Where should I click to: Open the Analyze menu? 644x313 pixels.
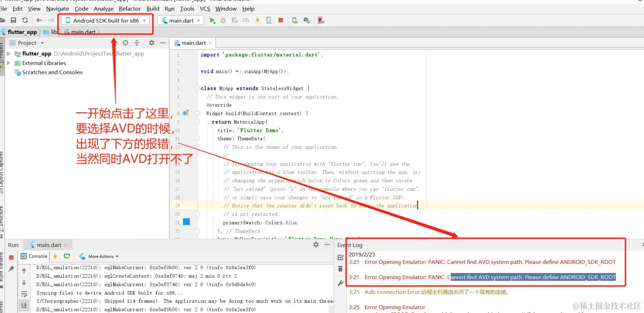[x=104, y=9]
